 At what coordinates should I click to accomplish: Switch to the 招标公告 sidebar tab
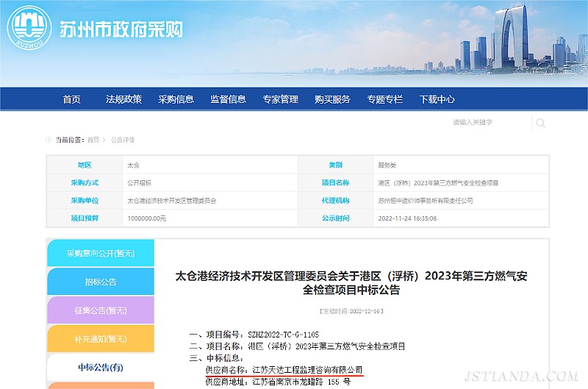click(x=101, y=282)
